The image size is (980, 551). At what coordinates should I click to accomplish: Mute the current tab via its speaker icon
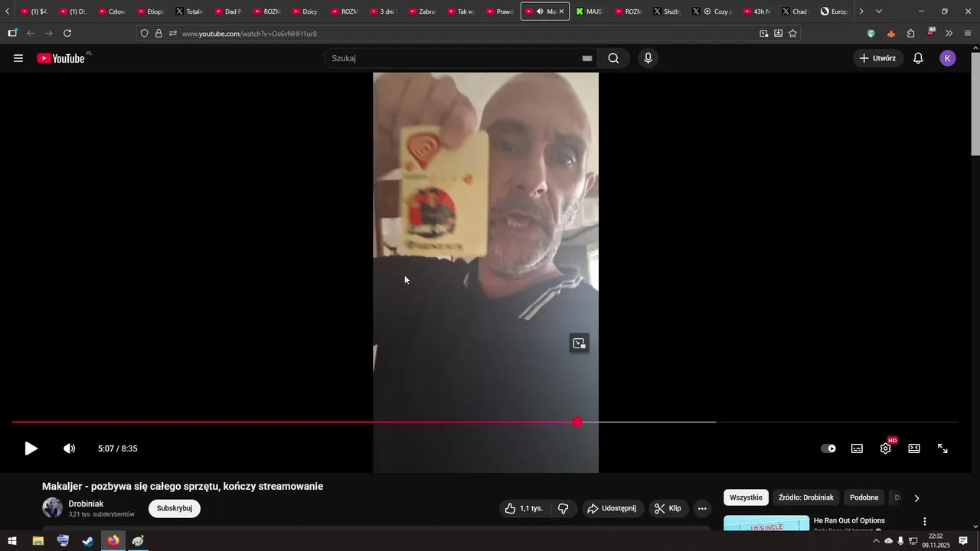coord(540,11)
